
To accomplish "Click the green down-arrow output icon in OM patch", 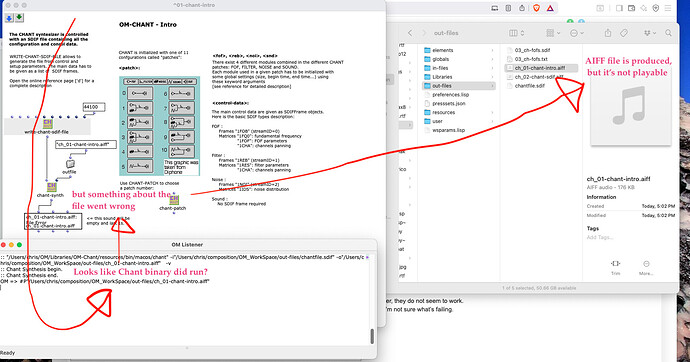I will pos(19,18).
